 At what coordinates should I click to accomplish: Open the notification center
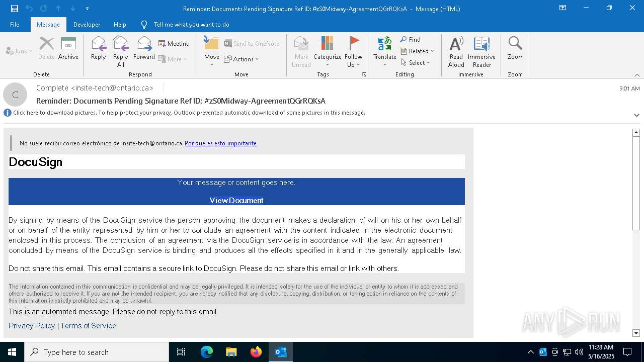[x=628, y=352]
